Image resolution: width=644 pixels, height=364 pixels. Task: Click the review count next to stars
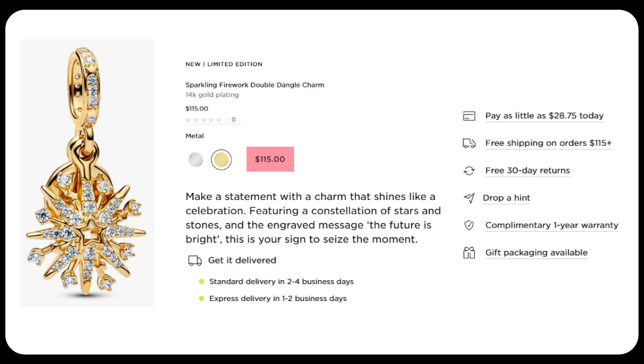click(233, 120)
